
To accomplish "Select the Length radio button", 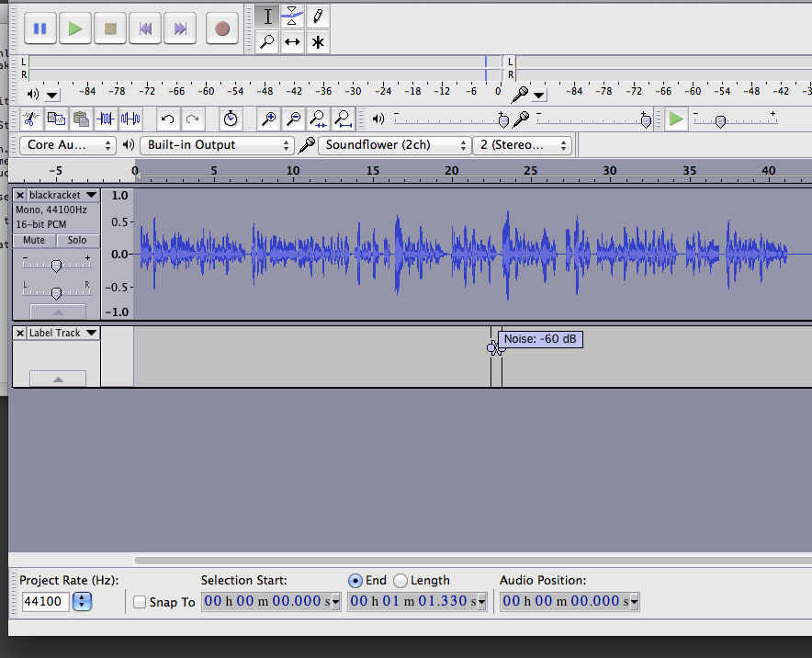I will (400, 581).
